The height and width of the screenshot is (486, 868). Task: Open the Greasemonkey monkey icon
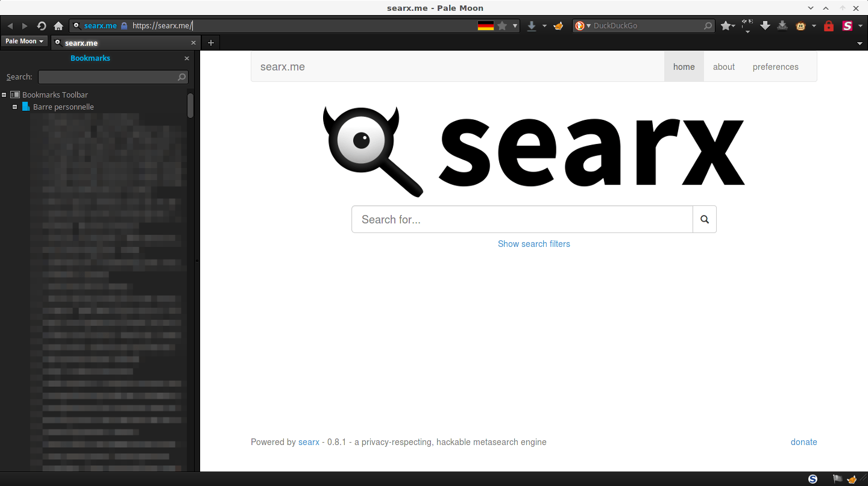[801, 26]
